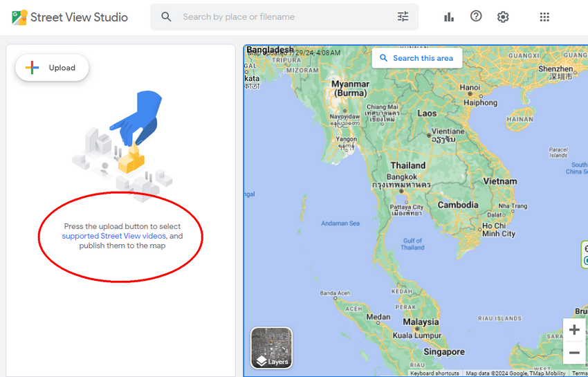
Task: Click the Vietnam country label
Action: click(500, 181)
